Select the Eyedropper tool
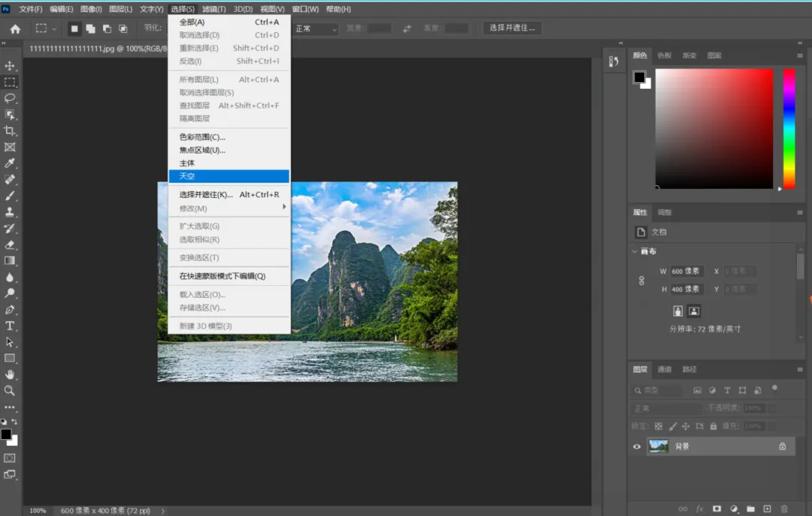The height and width of the screenshot is (516, 812). [10, 163]
